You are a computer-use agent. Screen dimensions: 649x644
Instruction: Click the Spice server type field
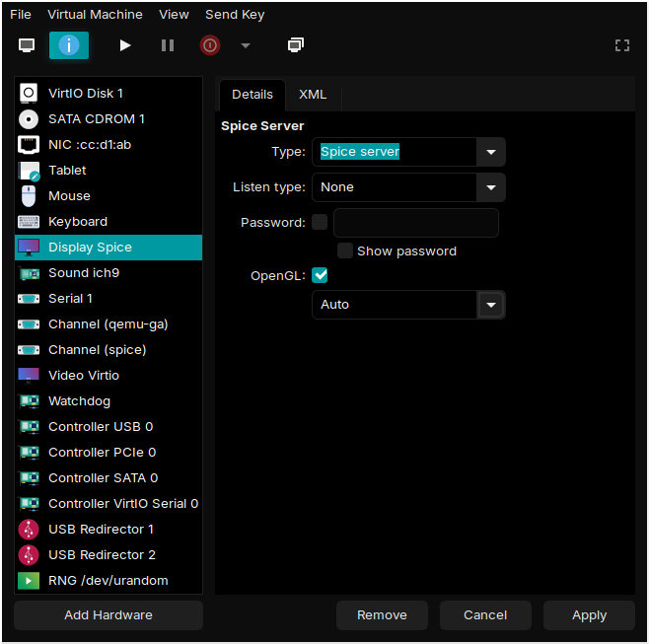click(x=395, y=152)
